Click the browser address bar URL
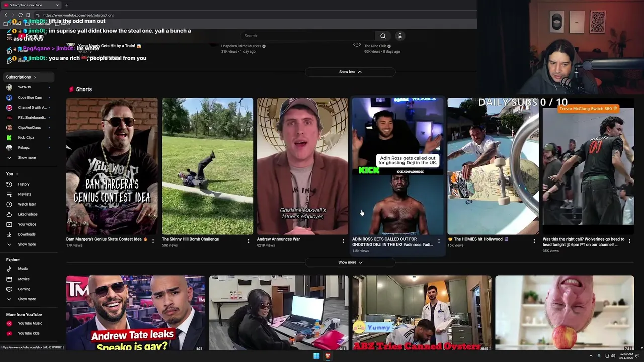This screenshot has width=644, height=362. tap(78, 15)
